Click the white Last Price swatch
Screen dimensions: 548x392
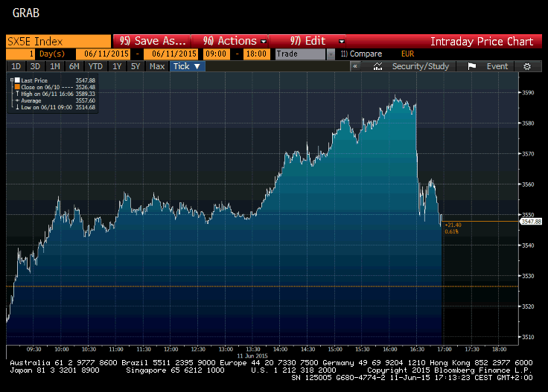click(x=17, y=80)
